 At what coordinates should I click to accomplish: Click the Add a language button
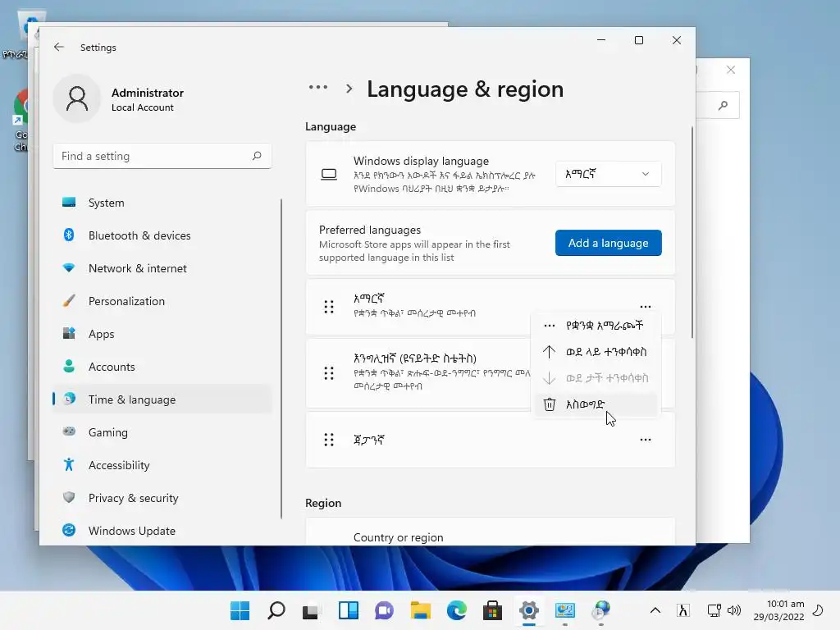(x=608, y=243)
